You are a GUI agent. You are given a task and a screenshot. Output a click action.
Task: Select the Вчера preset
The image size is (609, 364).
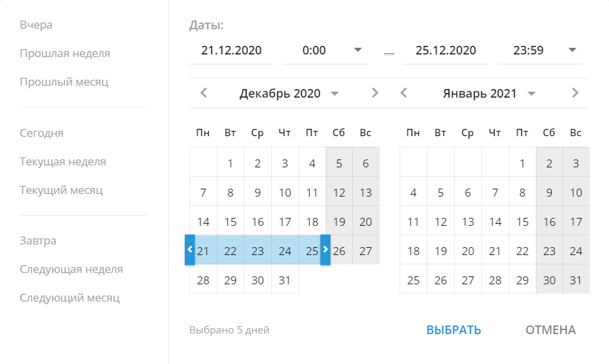(36, 25)
